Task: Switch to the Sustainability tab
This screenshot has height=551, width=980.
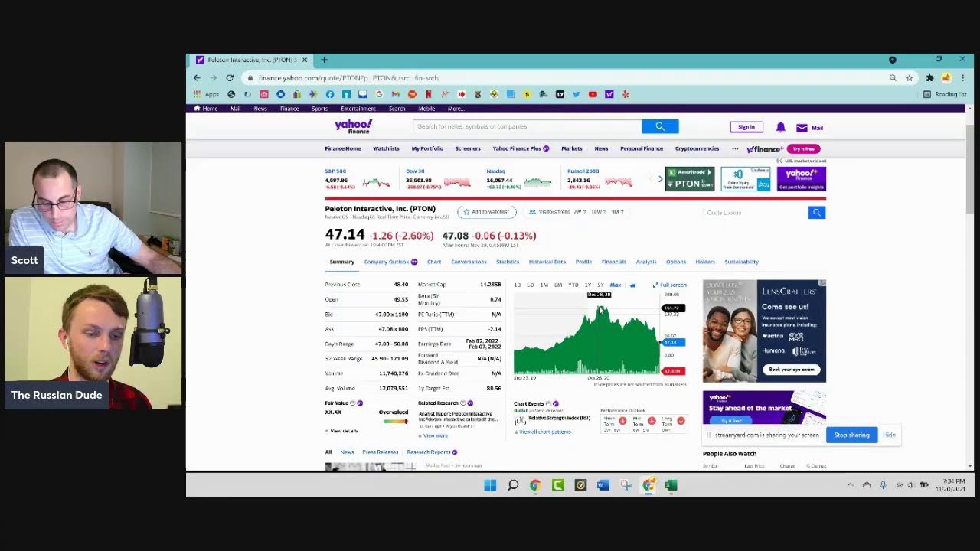Action: tap(741, 262)
